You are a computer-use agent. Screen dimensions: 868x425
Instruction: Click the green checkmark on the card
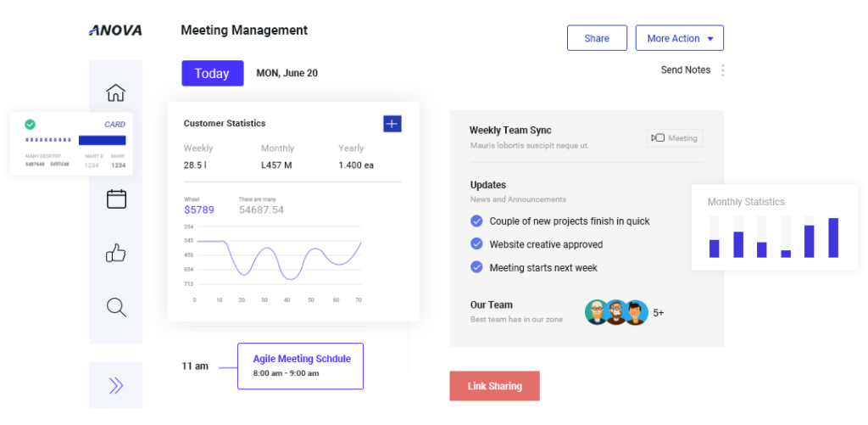point(31,124)
